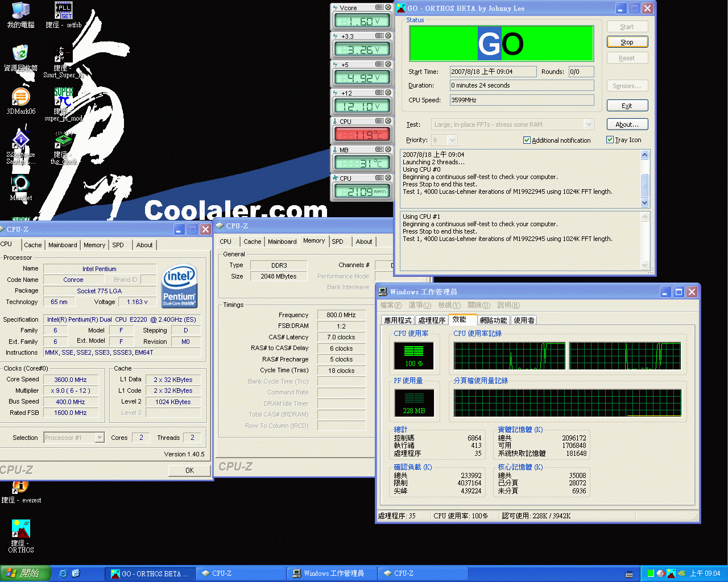Close the +12 voltage sensor widget
The height and width of the screenshot is (582, 728).
point(388,93)
